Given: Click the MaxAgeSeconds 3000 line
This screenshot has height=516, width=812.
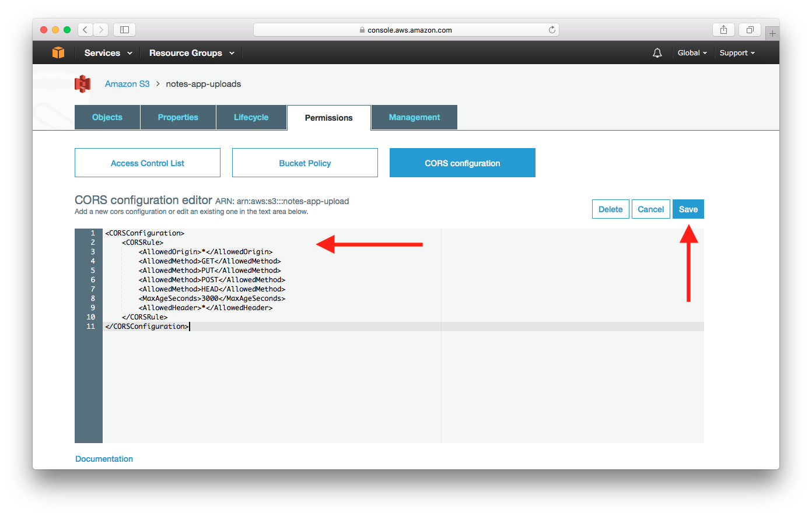Looking at the screenshot, I should (x=212, y=299).
